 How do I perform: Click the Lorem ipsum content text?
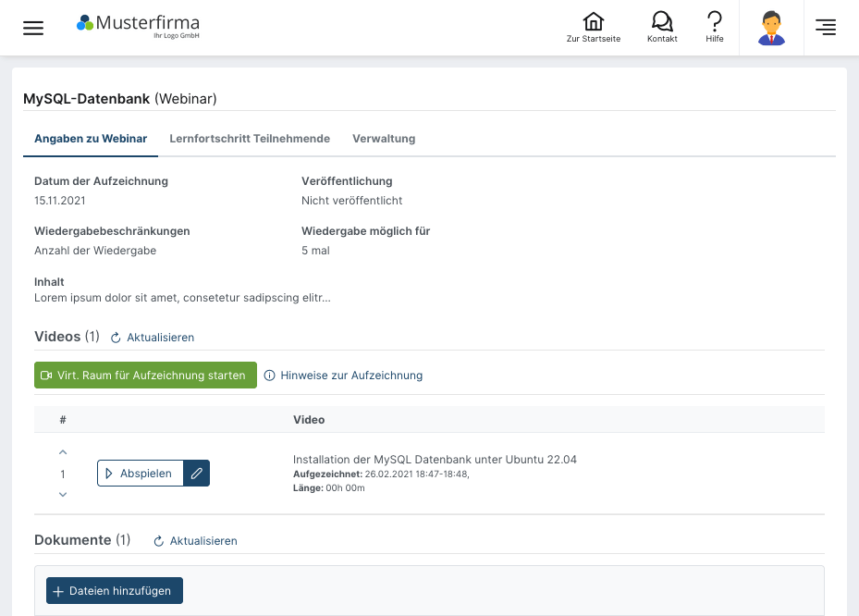click(x=182, y=298)
